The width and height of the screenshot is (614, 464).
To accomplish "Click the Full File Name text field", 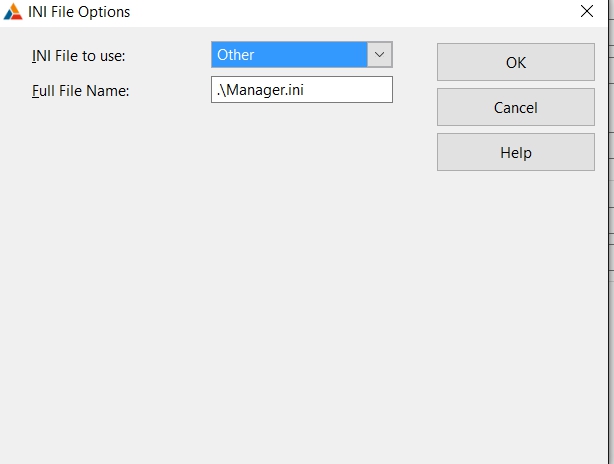I will click(x=301, y=90).
